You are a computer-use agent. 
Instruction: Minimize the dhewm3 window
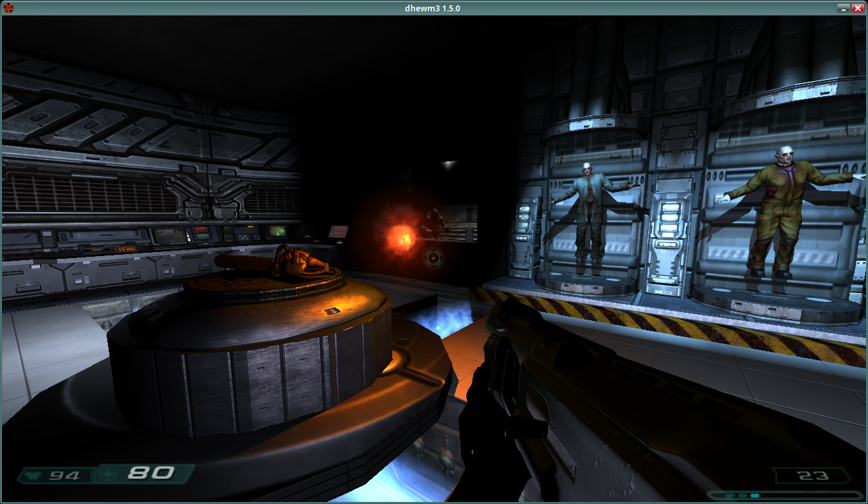point(843,8)
